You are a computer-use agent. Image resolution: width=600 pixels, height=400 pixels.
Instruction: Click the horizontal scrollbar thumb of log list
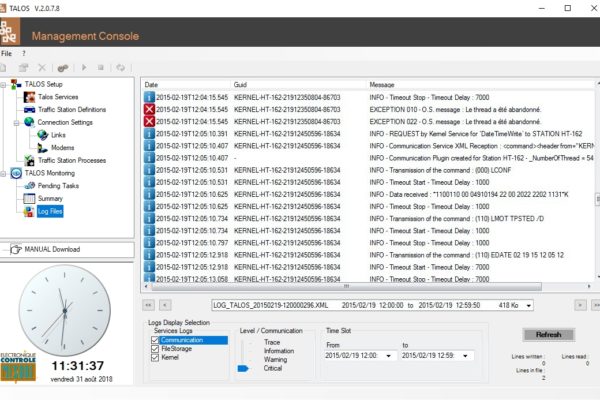point(346,286)
